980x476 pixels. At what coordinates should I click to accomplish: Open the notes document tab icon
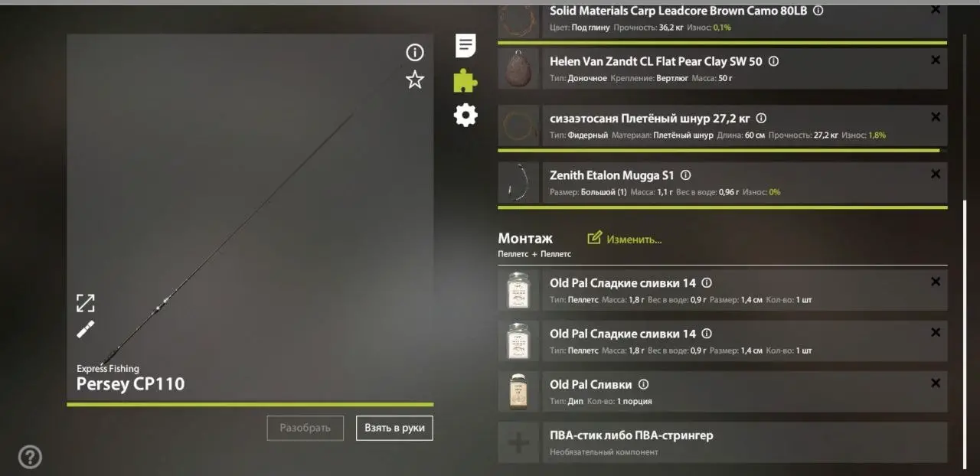465,46
